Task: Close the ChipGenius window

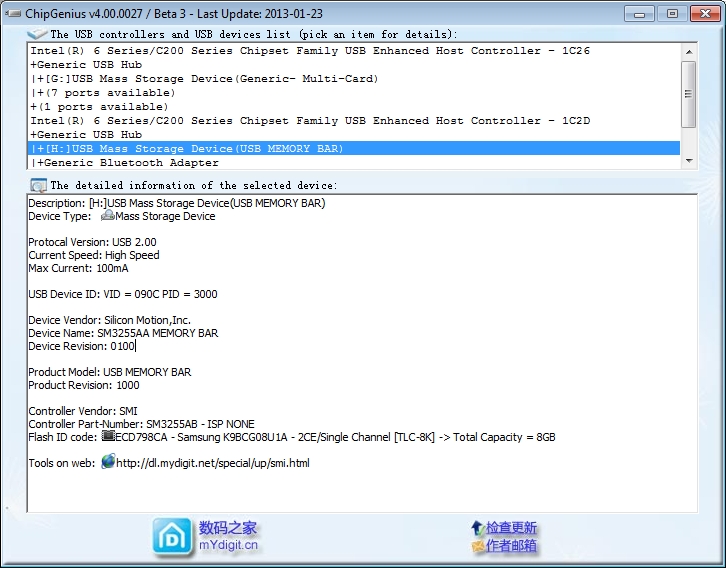Action: pos(705,14)
